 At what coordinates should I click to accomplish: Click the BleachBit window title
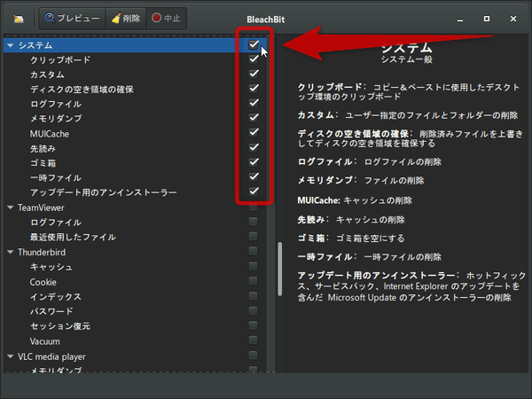(x=266, y=20)
